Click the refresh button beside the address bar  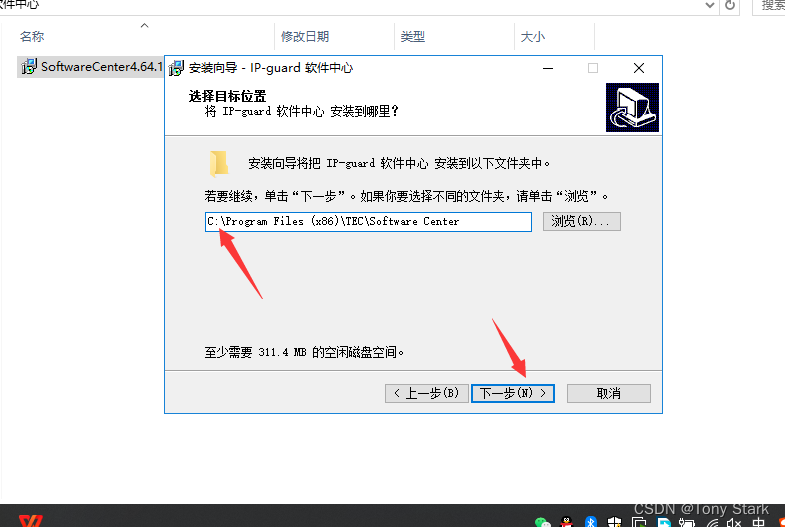coord(730,6)
